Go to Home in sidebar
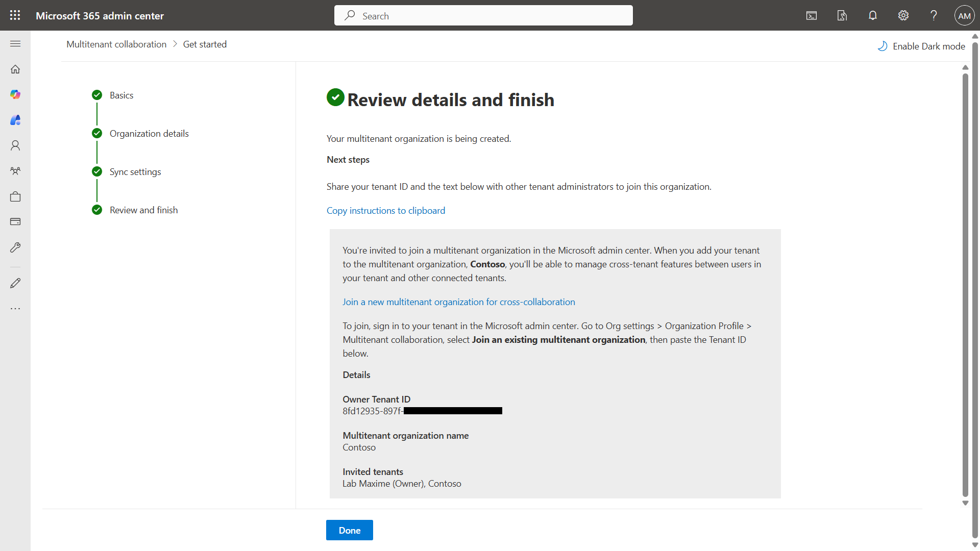 coord(15,69)
